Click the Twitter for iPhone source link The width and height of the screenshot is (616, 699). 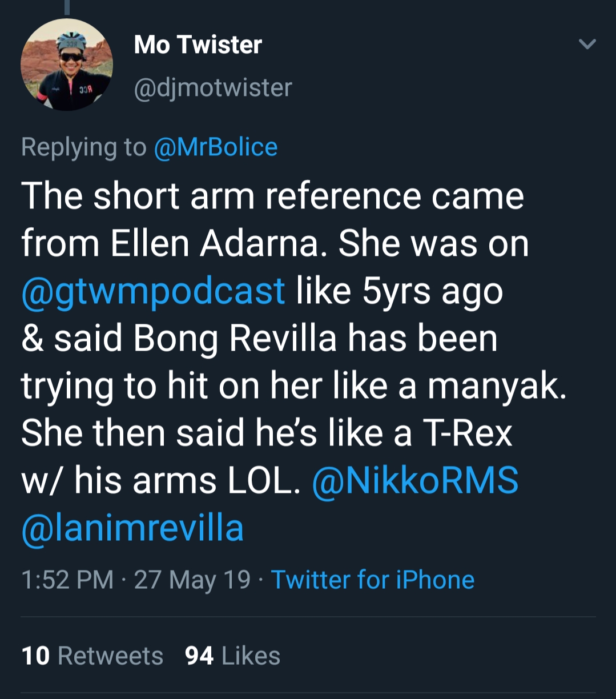[372, 580]
